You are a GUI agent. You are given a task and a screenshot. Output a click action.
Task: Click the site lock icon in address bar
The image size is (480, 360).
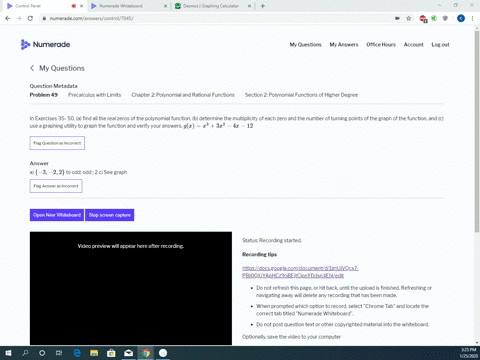(x=44, y=18)
